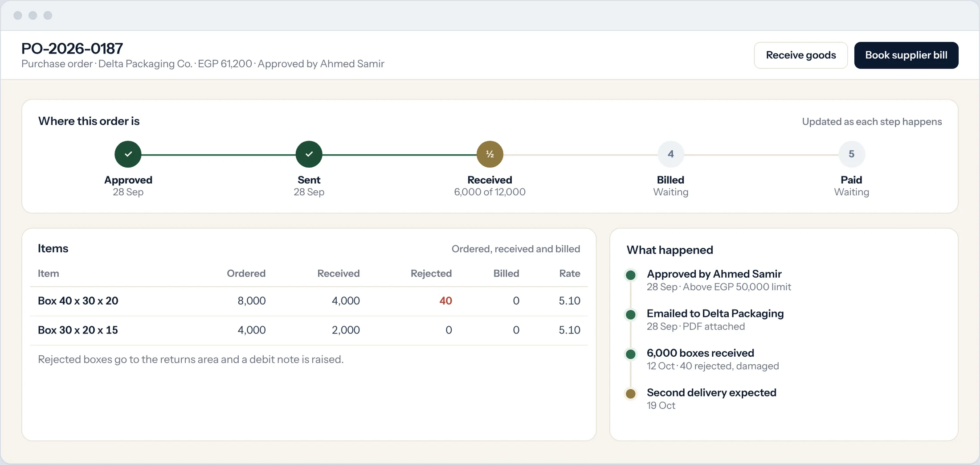Click the half-received step circle

(x=490, y=154)
